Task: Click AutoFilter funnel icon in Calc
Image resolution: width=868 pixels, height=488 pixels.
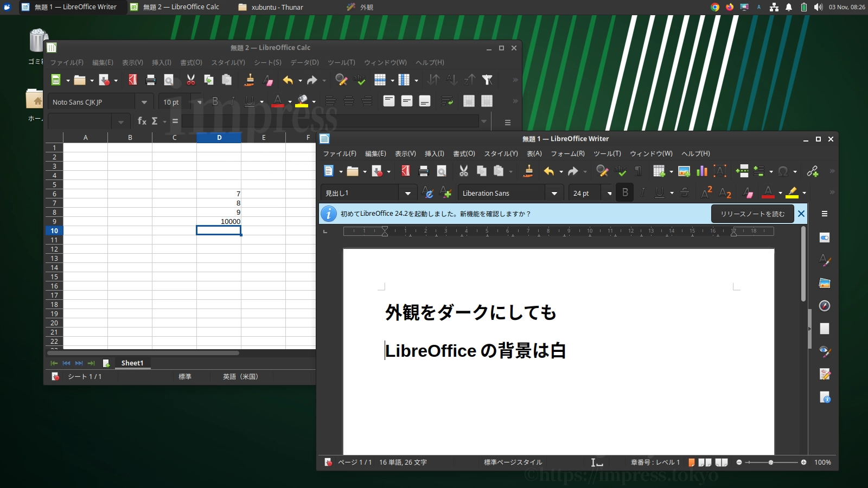Action: (x=487, y=80)
